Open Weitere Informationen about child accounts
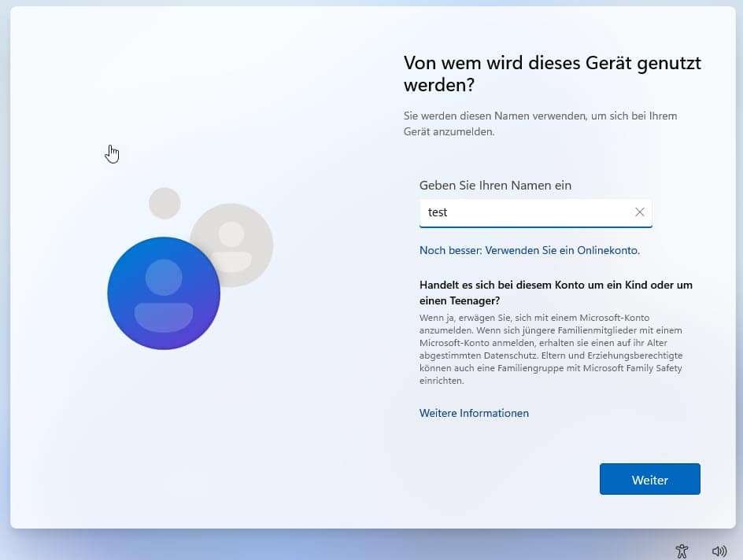The width and height of the screenshot is (743, 560). click(474, 412)
